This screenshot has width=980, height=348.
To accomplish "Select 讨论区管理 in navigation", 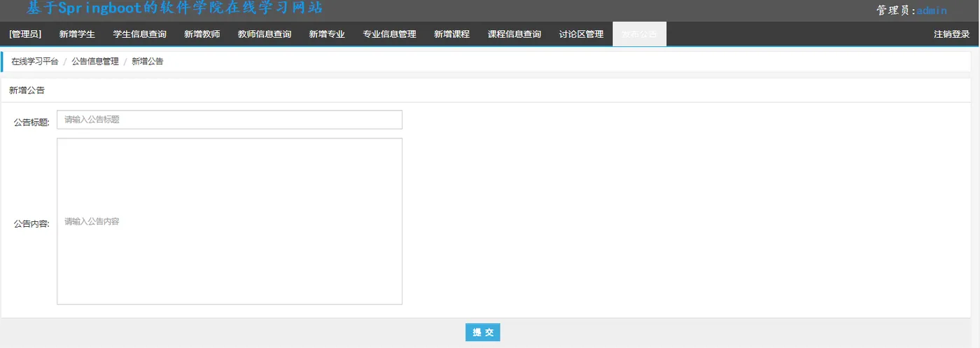I will pyautogui.click(x=581, y=34).
